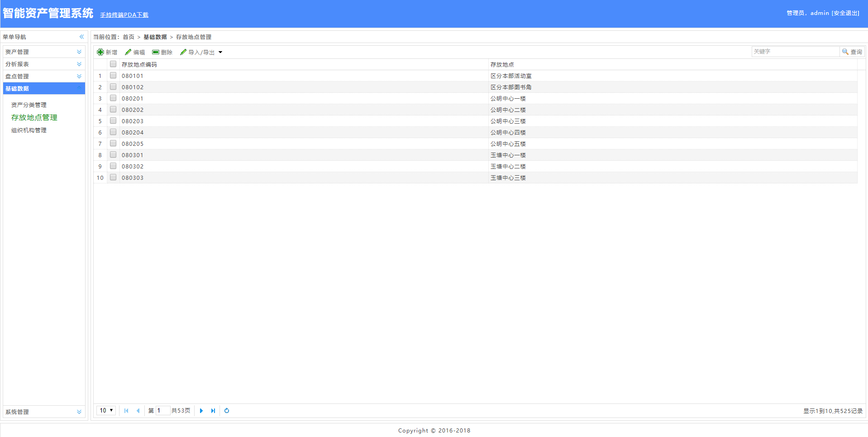The width and height of the screenshot is (868, 437).
Task: Click the 安全退出 logout link
Action: [845, 13]
